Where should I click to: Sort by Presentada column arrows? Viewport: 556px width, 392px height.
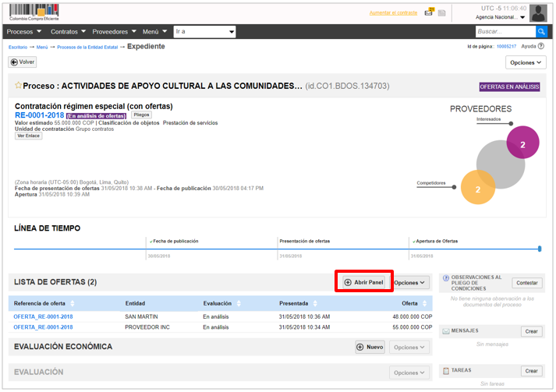(x=315, y=303)
